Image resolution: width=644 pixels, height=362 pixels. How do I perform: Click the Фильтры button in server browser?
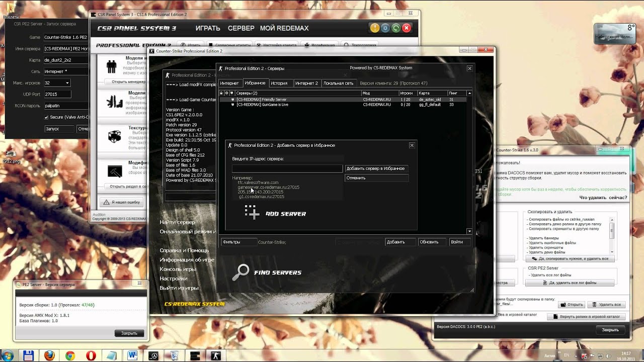point(238,242)
